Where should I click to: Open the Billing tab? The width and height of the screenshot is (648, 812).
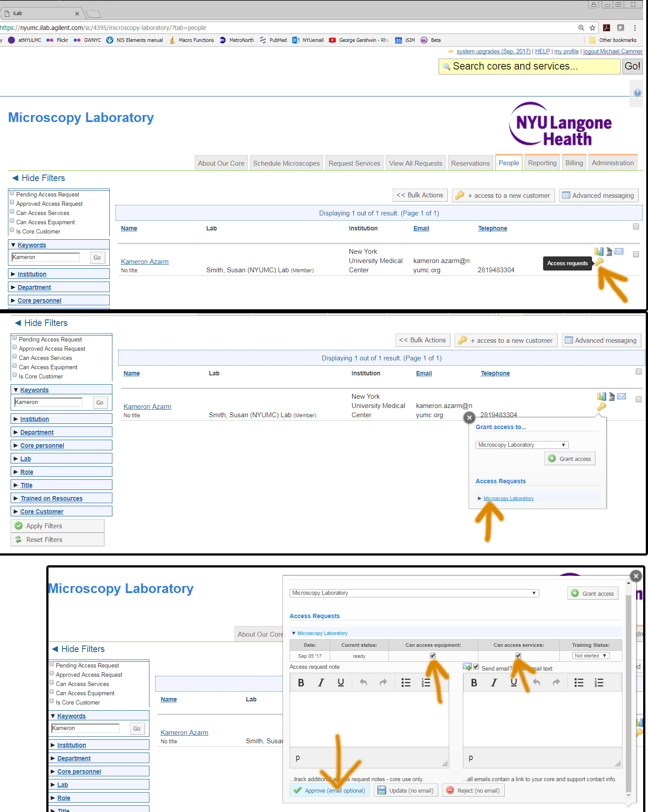(x=574, y=163)
